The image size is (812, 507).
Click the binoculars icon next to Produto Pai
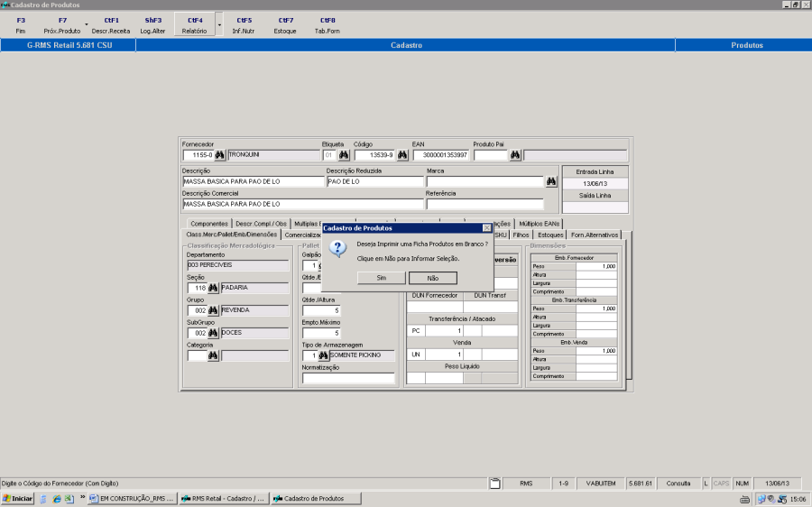(515, 155)
